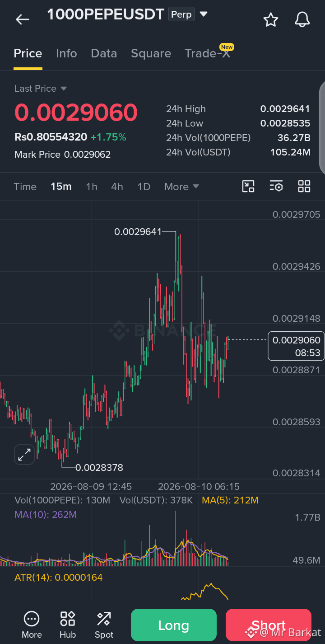Tap the 2026-08-10 06:15 time axis label
Viewport: 325px width, 644px height.
(x=199, y=487)
